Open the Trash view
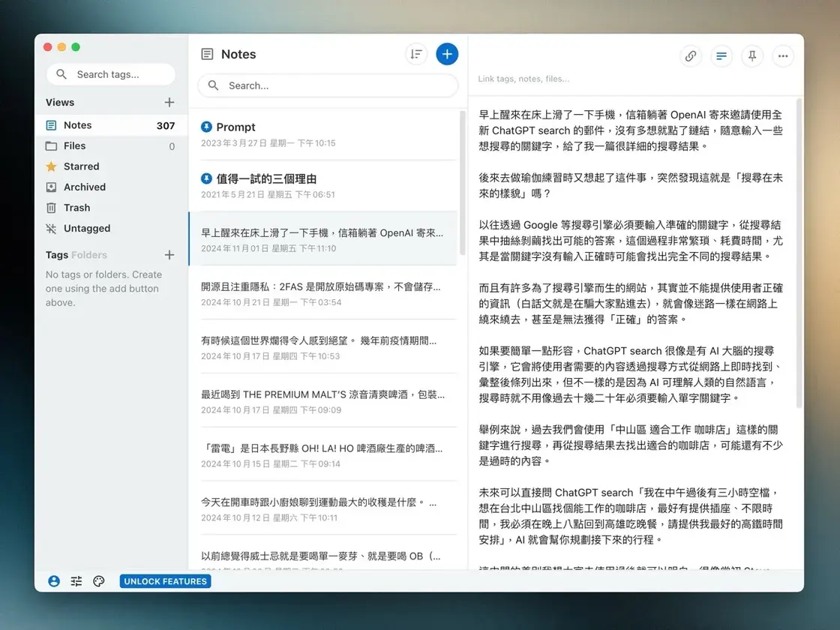 [x=112, y=208]
